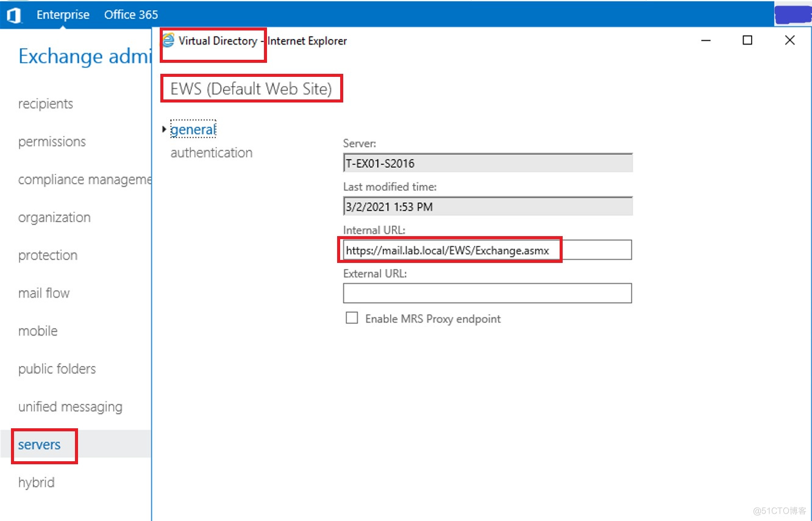Click the Office logo icon

(x=13, y=15)
